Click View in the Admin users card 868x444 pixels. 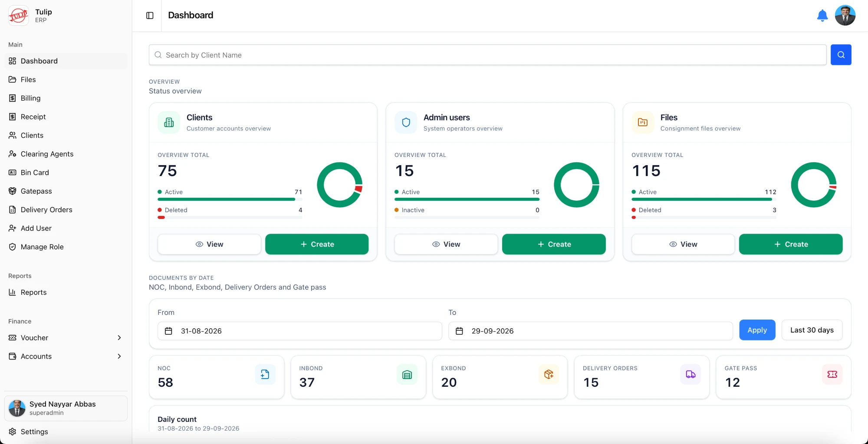coord(446,244)
